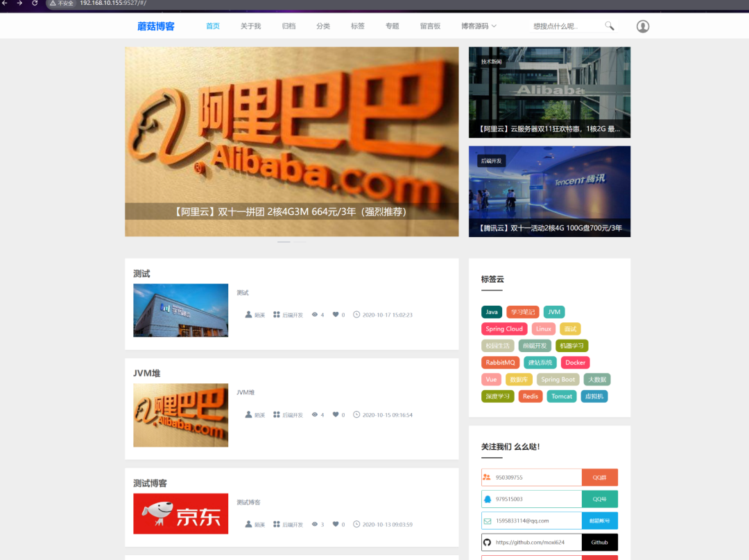Click the views eye icon on JVM堆 post

314,414
